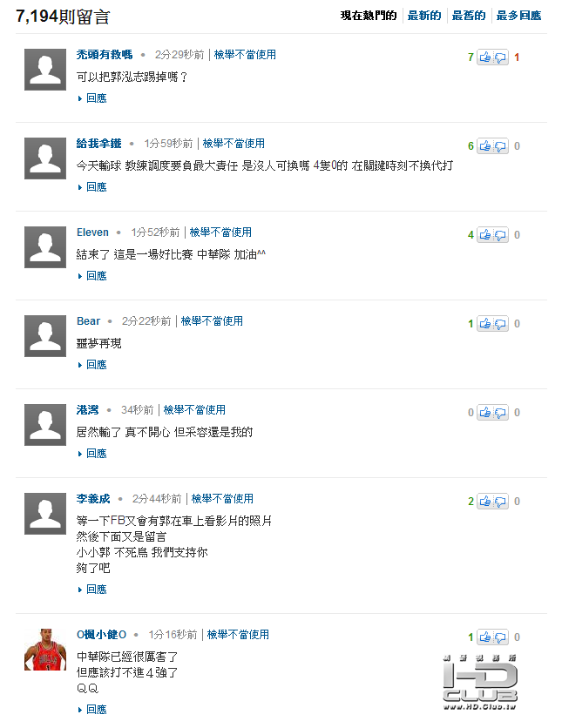Thumbs up O楓小健O's comment
This screenshot has width=562, height=728.
tap(485, 637)
